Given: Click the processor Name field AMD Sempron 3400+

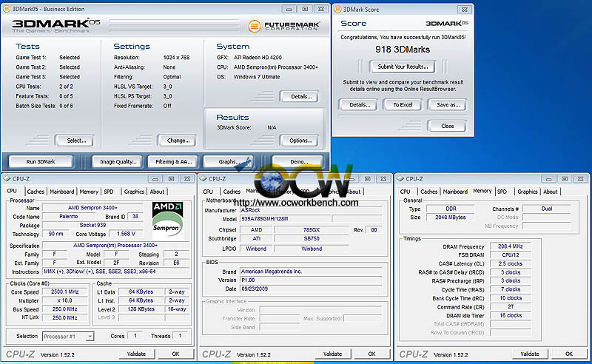Looking at the screenshot, I should tap(92, 208).
